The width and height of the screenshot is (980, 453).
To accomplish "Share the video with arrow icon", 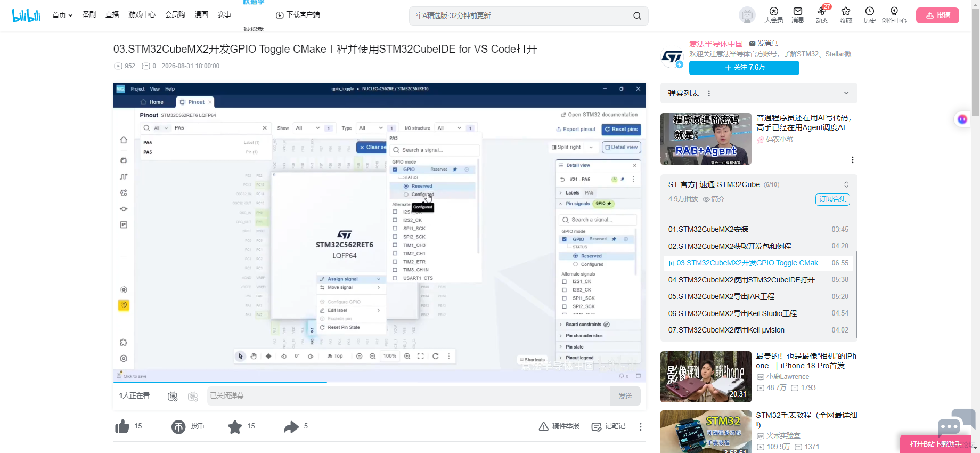I will click(291, 426).
